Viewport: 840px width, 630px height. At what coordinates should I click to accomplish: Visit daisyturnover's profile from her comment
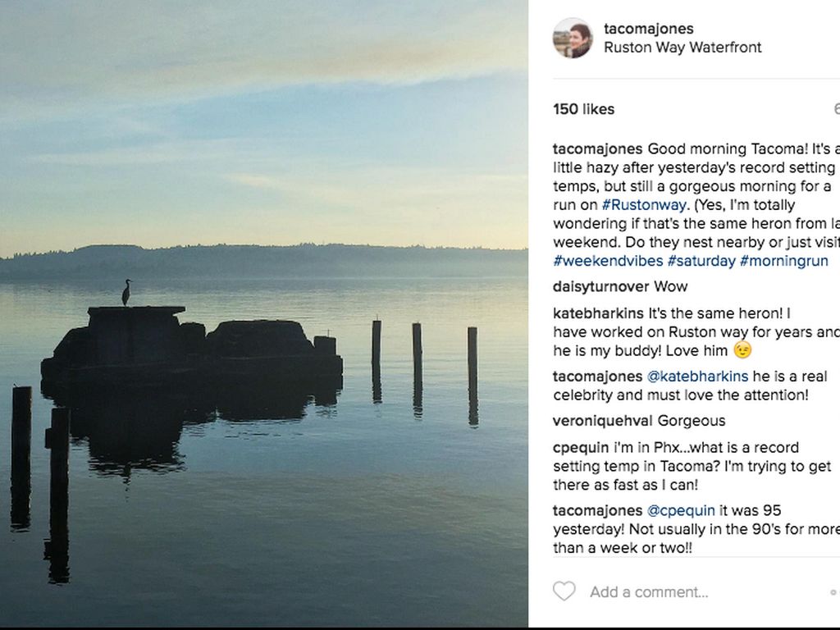click(600, 286)
